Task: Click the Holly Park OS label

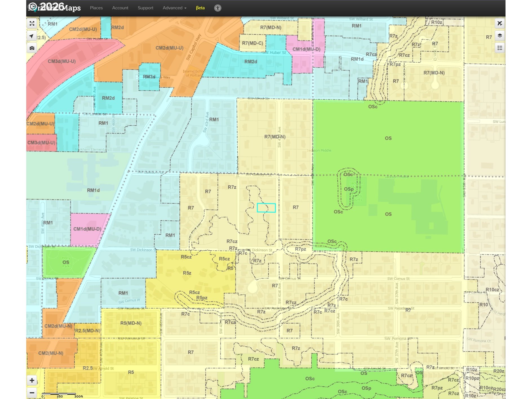Action: tap(66, 262)
